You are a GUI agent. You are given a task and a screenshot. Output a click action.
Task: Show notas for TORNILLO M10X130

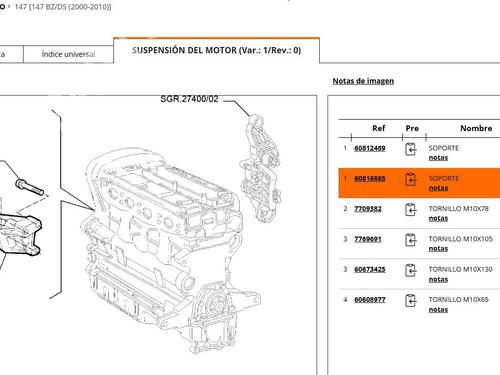tap(438, 279)
